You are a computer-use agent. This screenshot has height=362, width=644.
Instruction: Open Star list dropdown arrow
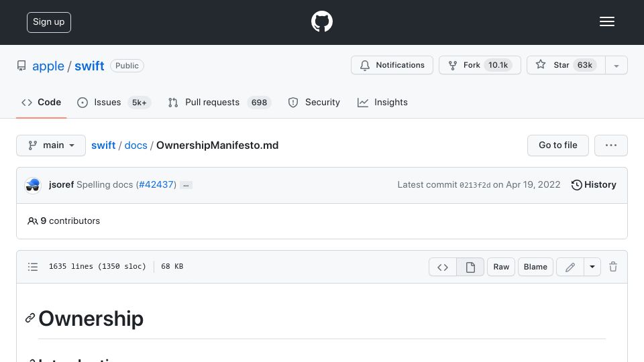click(x=616, y=65)
